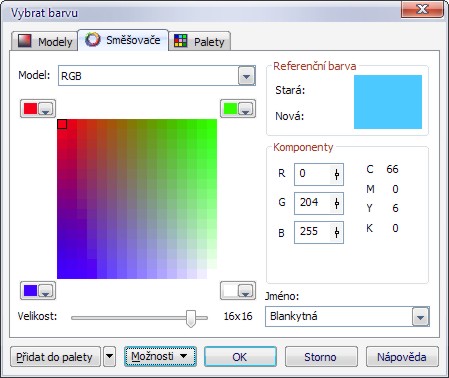Expand the Model RGB dropdown
449x378 pixels.
[246, 76]
